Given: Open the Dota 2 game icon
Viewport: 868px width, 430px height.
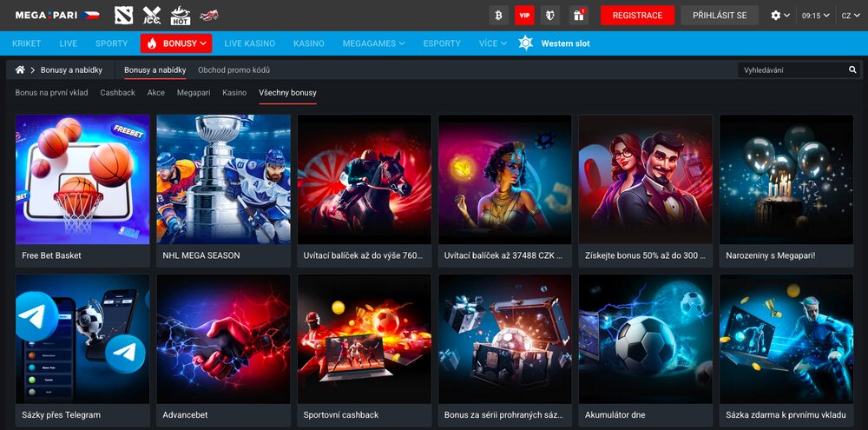Looking at the screenshot, I should pos(123,15).
